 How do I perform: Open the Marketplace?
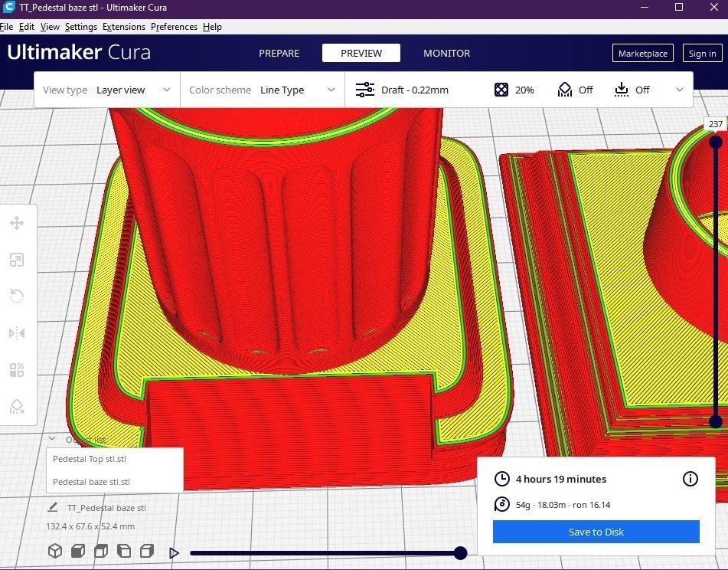click(642, 53)
